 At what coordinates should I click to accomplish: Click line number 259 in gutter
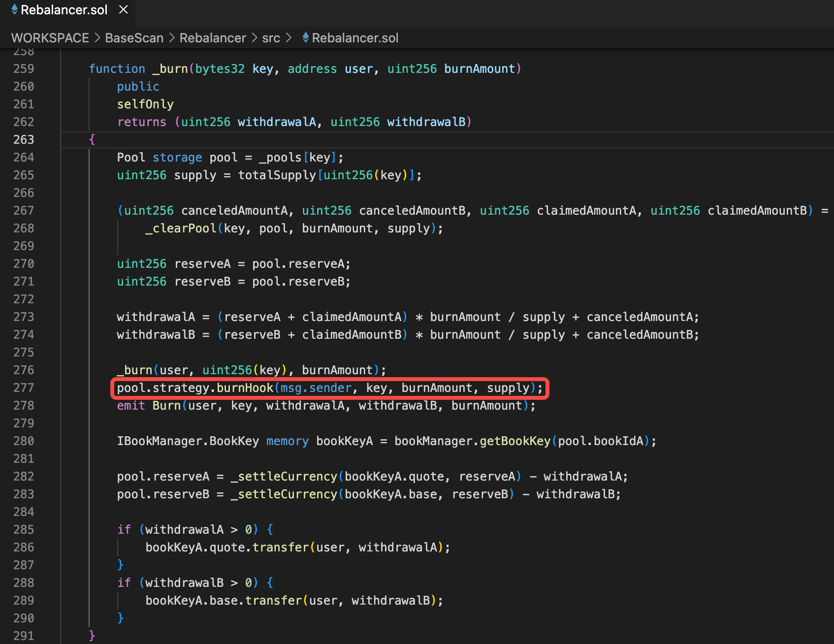(24, 69)
